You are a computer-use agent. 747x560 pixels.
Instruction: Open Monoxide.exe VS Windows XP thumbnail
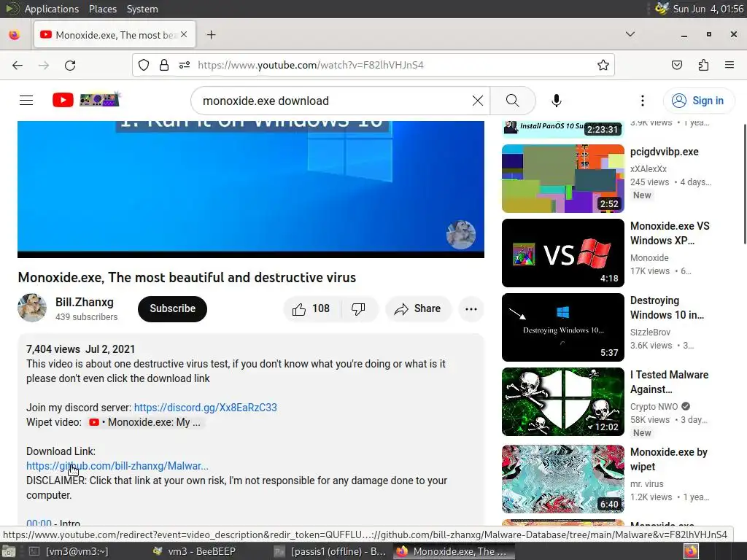click(562, 253)
